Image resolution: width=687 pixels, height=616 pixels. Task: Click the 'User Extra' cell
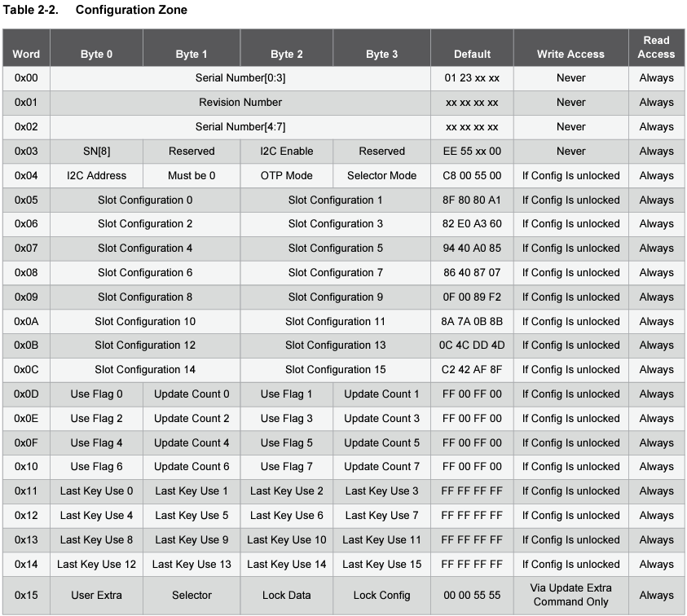pos(96,596)
